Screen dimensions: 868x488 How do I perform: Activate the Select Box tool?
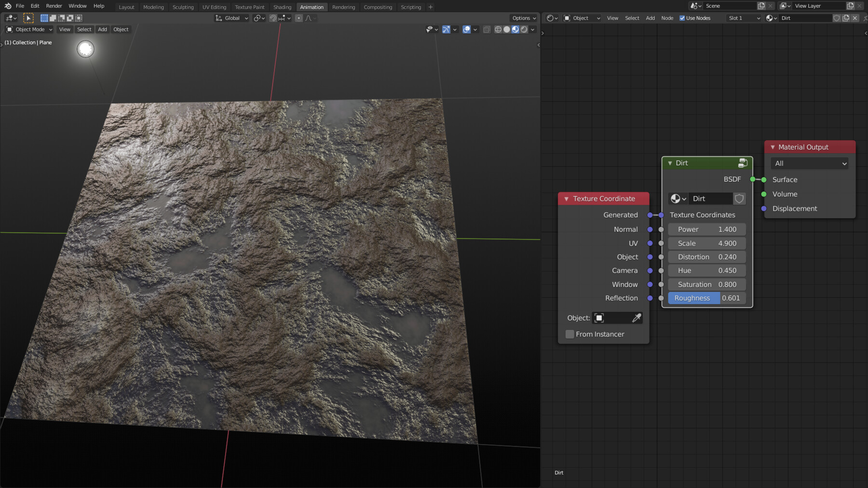coord(44,18)
